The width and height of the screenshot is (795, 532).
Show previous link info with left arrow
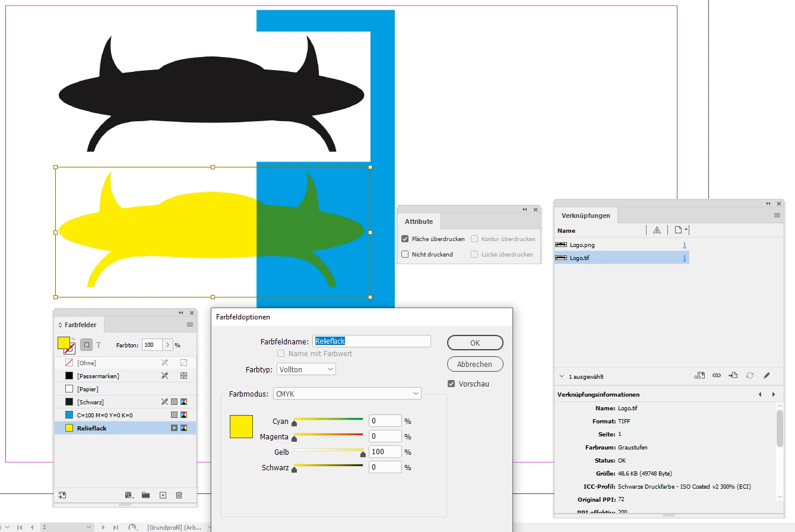[760, 394]
